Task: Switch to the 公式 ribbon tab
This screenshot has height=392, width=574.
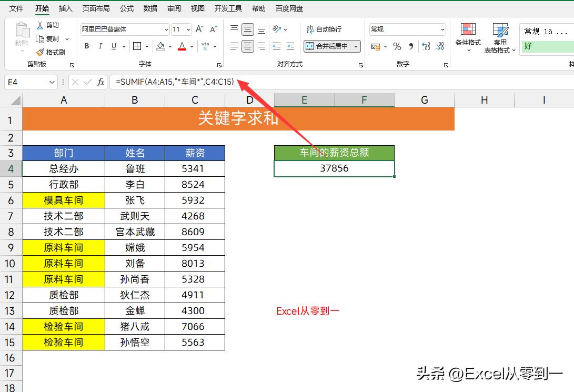Action: 127,8
